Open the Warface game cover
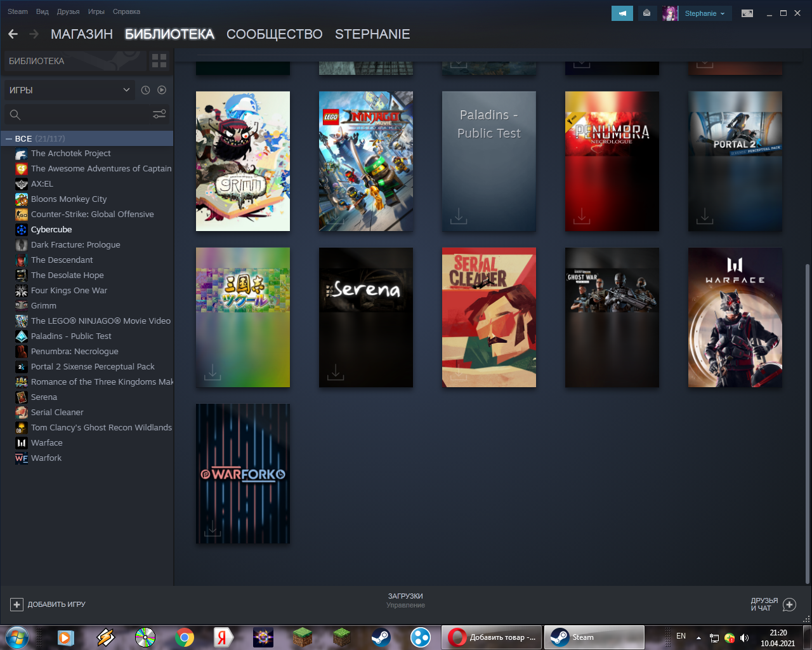Viewport: 812px width, 650px height. tap(735, 317)
